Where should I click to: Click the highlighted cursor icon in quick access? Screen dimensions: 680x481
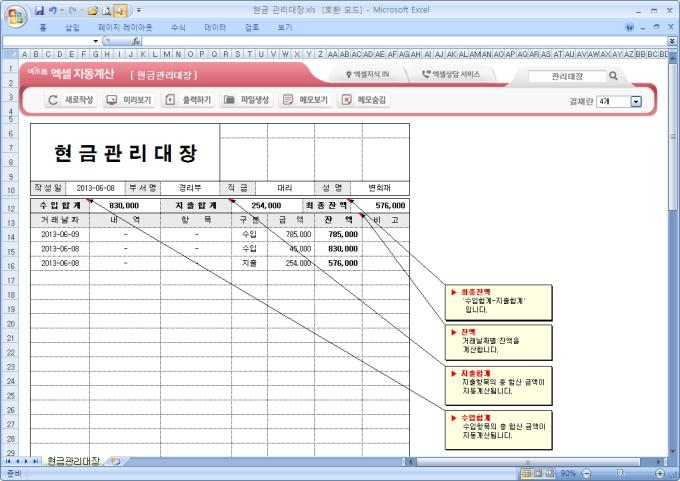120,10
